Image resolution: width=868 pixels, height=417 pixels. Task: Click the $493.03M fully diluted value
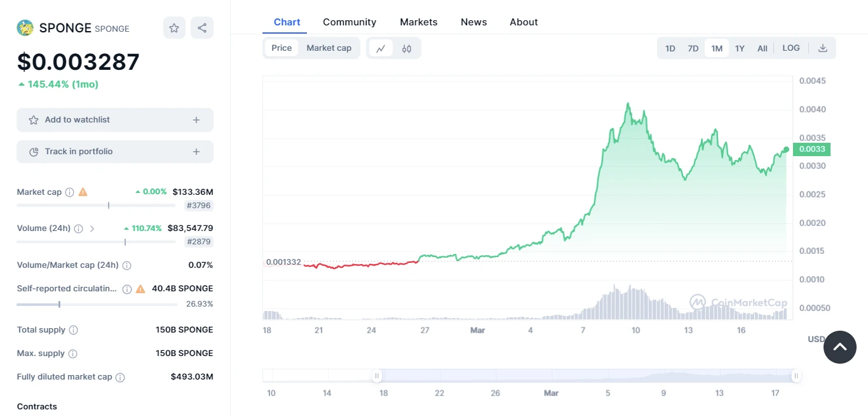point(192,377)
